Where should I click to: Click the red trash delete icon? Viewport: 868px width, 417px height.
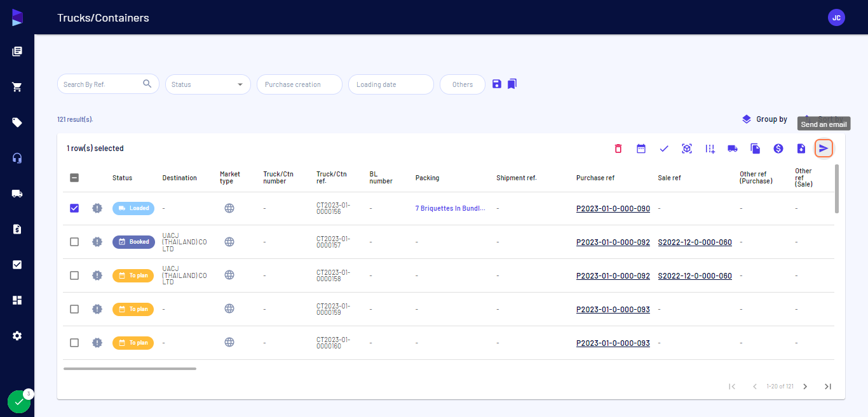[x=618, y=149]
